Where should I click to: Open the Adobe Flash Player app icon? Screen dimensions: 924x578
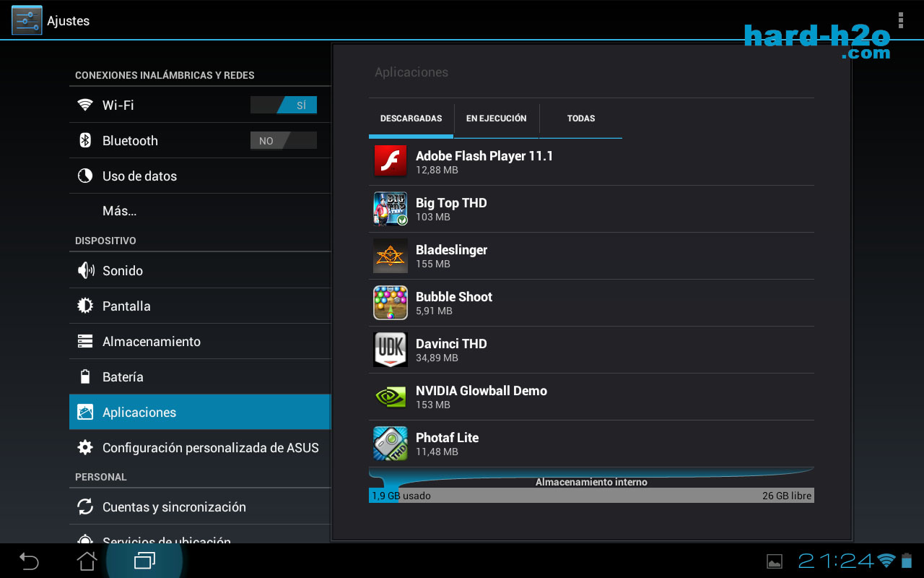point(391,161)
